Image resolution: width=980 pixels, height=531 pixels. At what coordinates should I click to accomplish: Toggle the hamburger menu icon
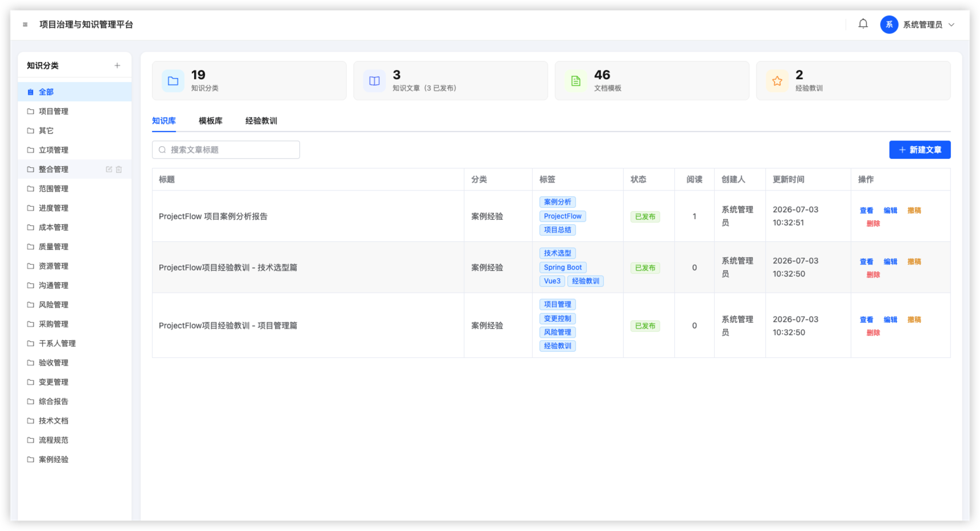click(x=25, y=24)
